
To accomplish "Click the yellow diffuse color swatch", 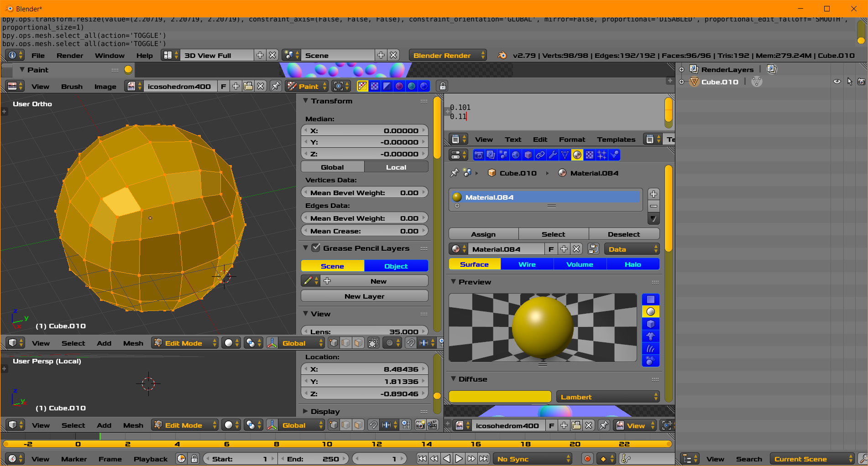I will click(500, 397).
